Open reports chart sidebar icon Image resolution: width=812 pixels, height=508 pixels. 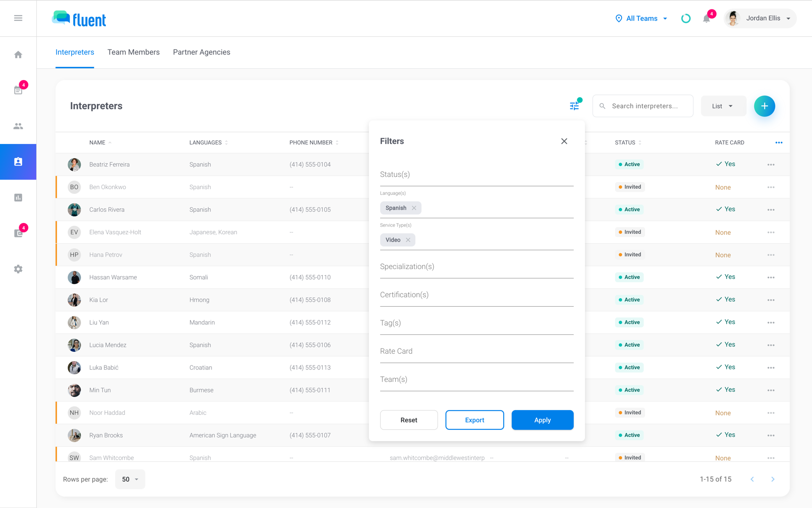(18, 198)
